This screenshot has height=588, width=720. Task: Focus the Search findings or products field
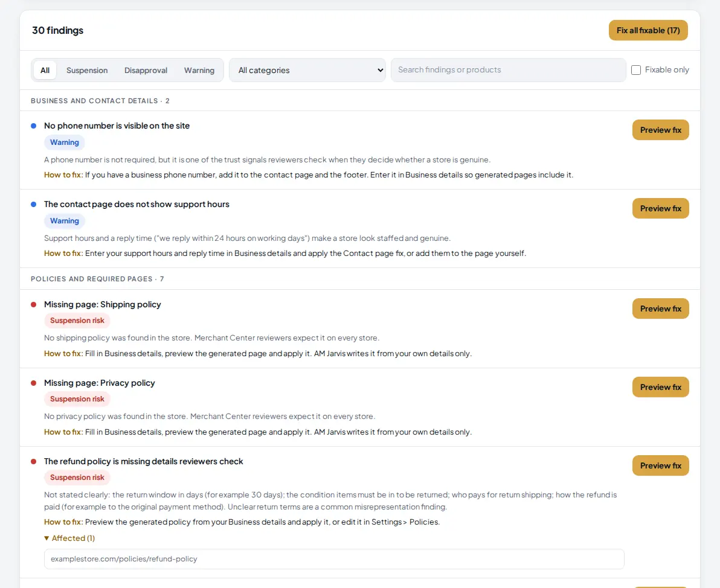[x=509, y=70]
